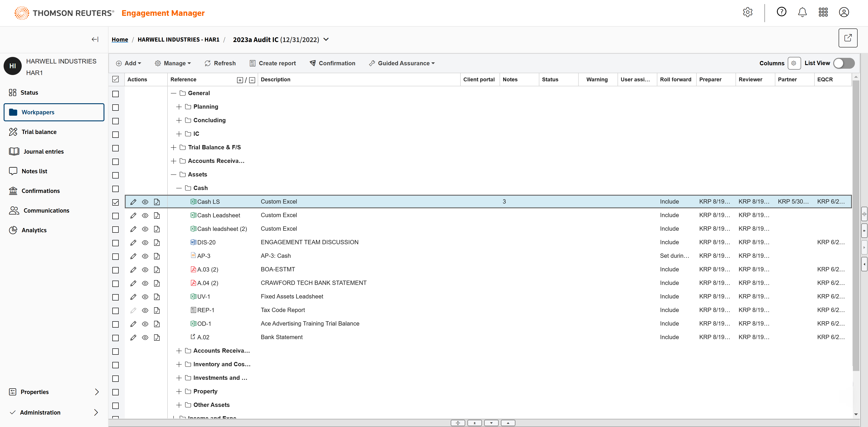This screenshot has width=868, height=427.
Task: Open the apps grid icon in header
Action: (x=823, y=12)
